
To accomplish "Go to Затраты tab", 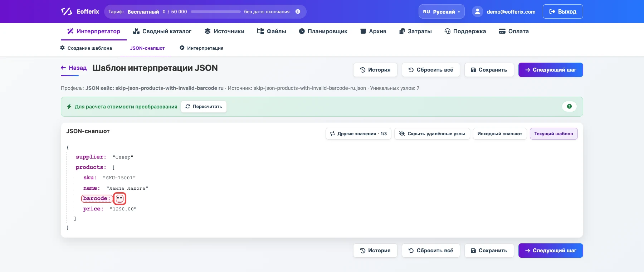I will point(415,31).
